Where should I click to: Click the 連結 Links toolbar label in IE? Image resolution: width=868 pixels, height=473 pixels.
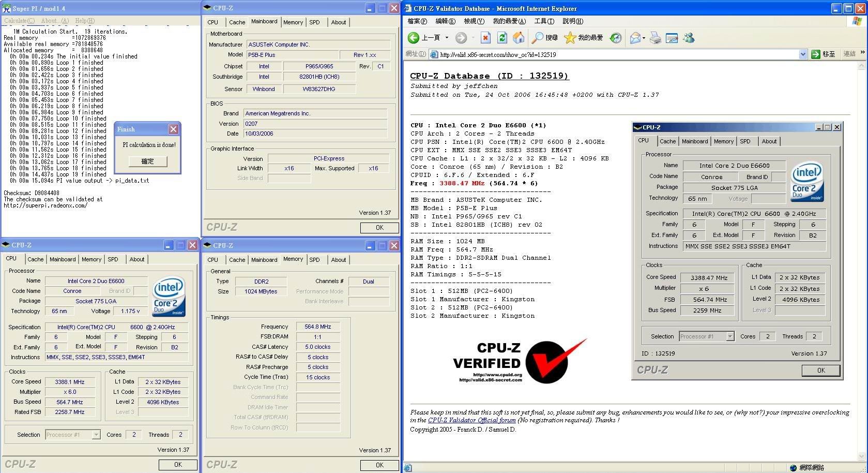point(849,54)
